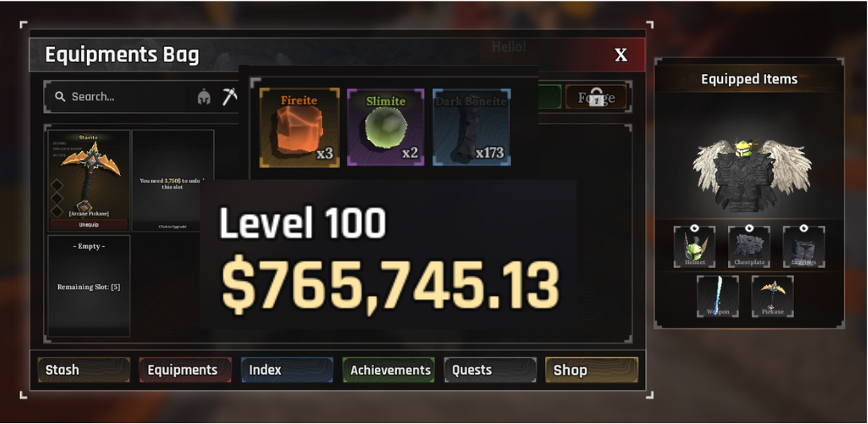Toggle the eye above the Chestplate slot
Screen dimensions: 868x424
pyautogui.click(x=749, y=228)
